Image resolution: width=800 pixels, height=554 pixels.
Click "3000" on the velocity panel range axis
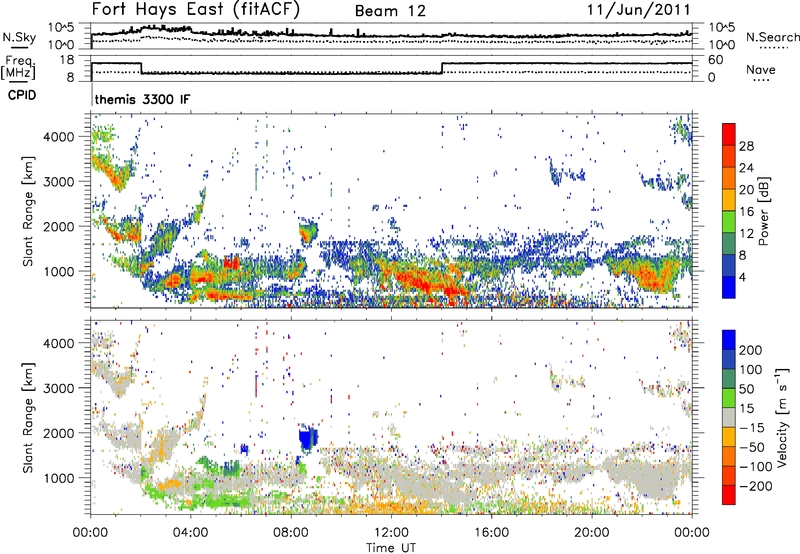coord(59,388)
